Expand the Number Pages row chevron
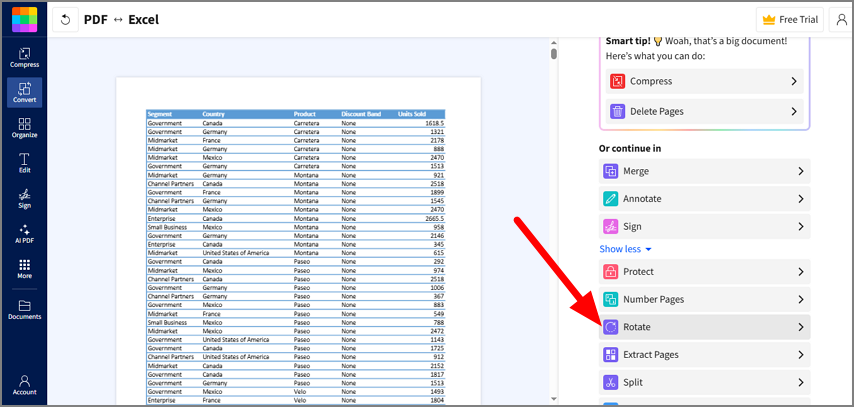The image size is (854, 407). (x=801, y=299)
